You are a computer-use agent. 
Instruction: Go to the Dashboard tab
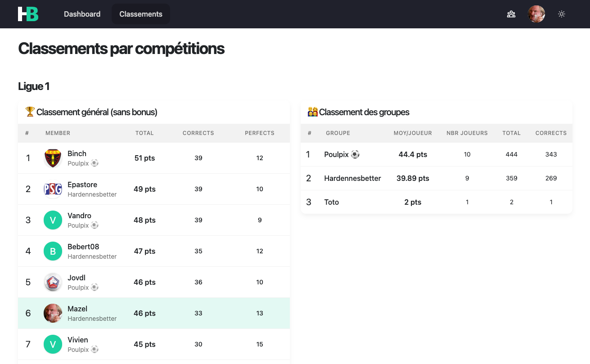(82, 14)
